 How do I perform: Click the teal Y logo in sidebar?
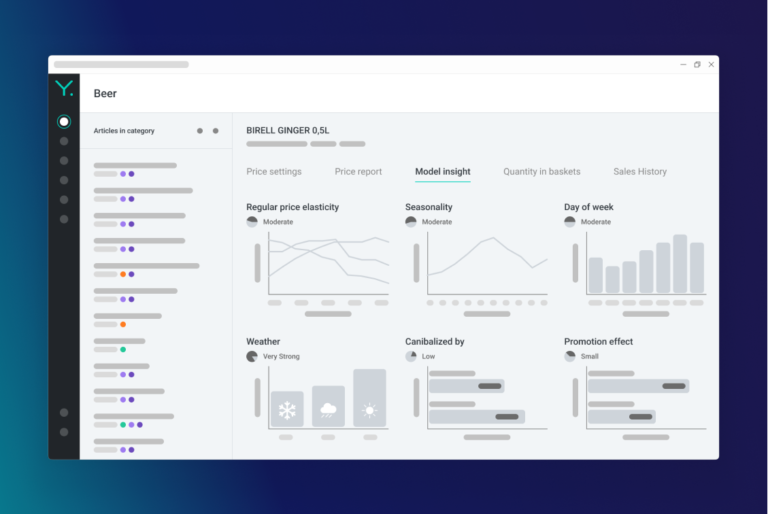click(x=64, y=89)
